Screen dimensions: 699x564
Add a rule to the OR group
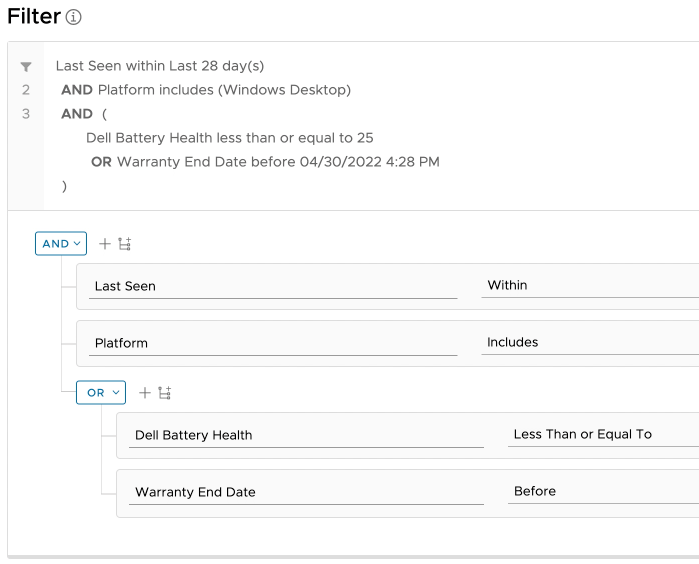point(145,393)
